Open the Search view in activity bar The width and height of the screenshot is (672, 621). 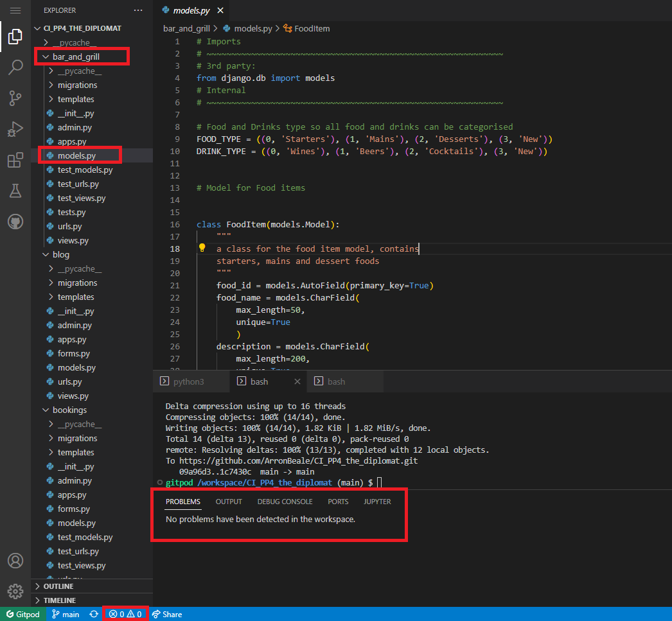(x=15, y=67)
